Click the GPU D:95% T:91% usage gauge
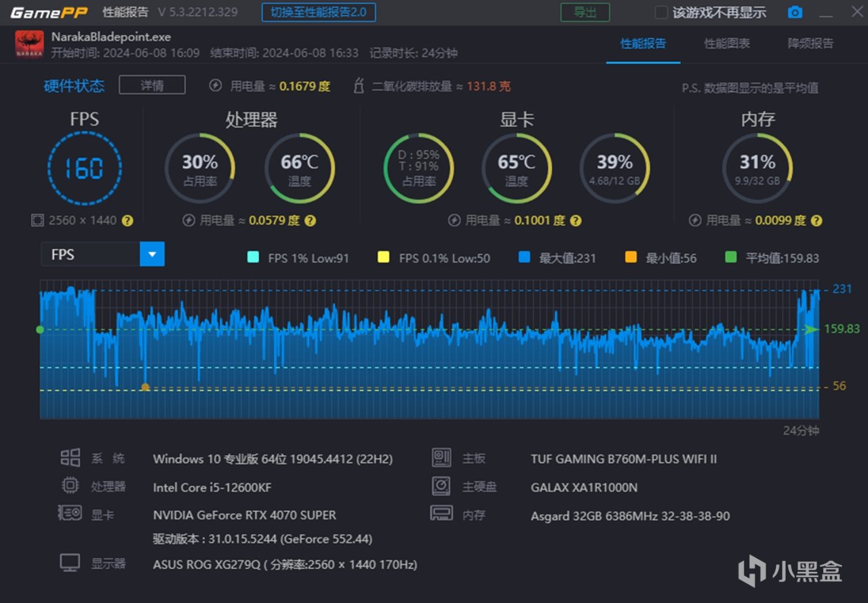Image resolution: width=868 pixels, height=603 pixels. (418, 168)
